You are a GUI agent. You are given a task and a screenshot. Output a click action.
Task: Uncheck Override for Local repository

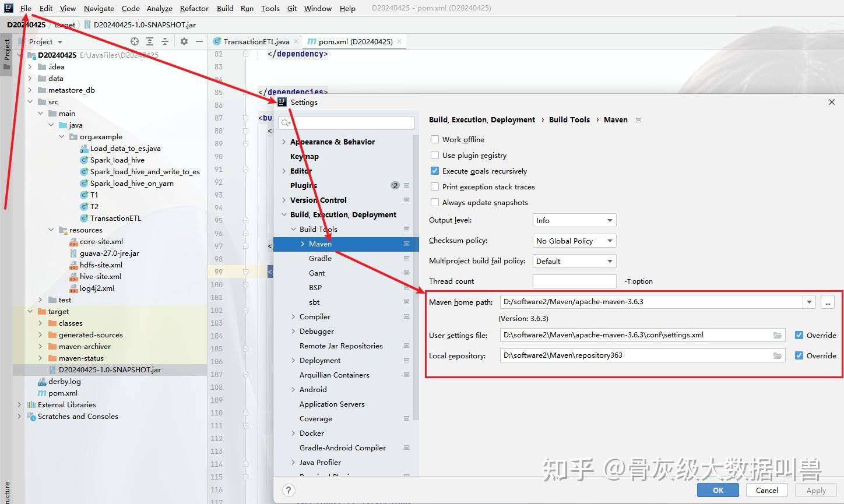799,355
